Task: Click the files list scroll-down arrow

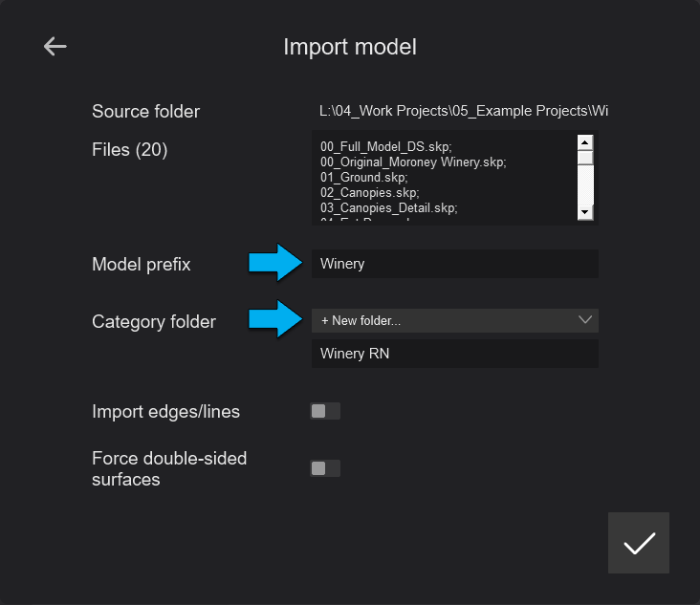Action: [x=585, y=211]
